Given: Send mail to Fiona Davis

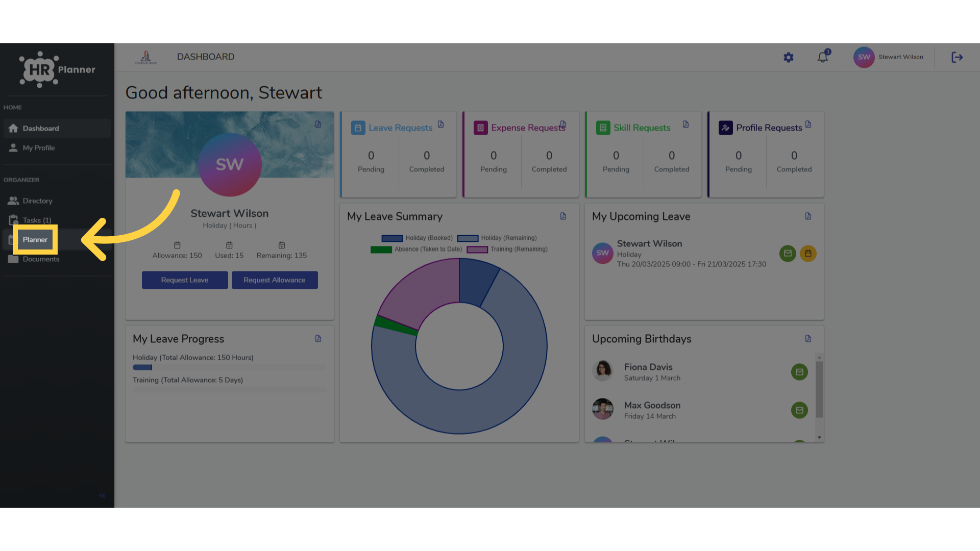Looking at the screenshot, I should tap(799, 372).
